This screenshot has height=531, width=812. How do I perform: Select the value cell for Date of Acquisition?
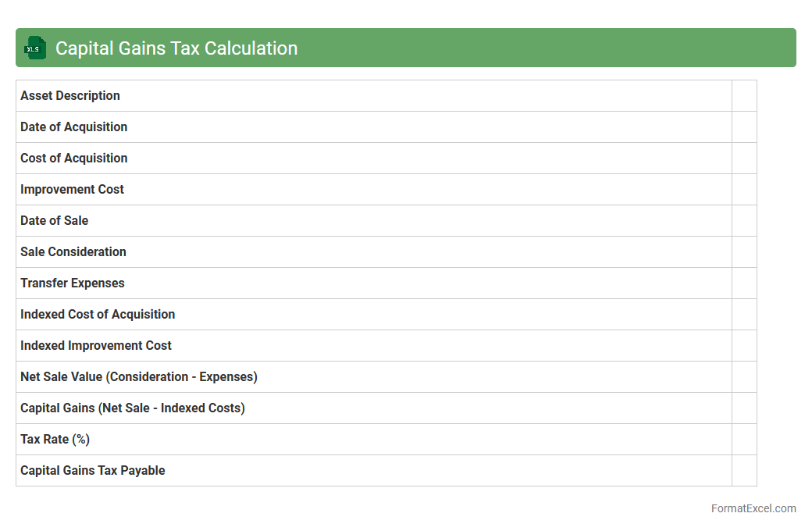click(744, 127)
